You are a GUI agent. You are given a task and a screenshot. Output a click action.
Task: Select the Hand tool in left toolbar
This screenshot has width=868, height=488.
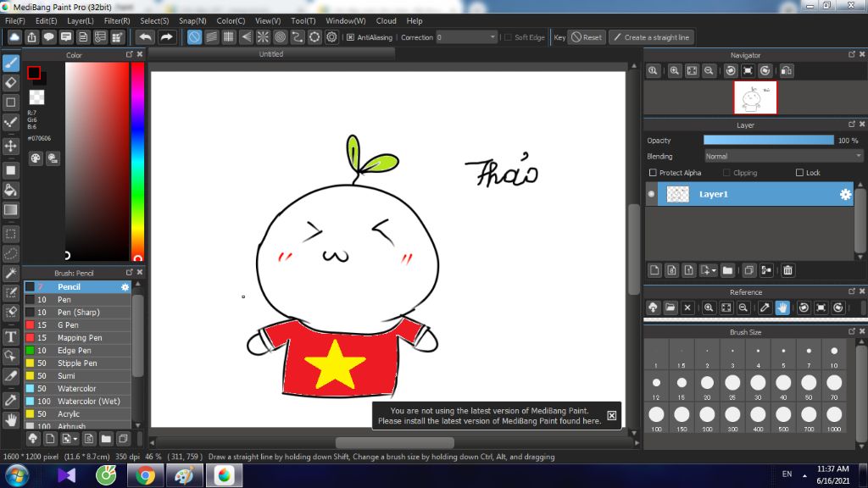pos(10,420)
